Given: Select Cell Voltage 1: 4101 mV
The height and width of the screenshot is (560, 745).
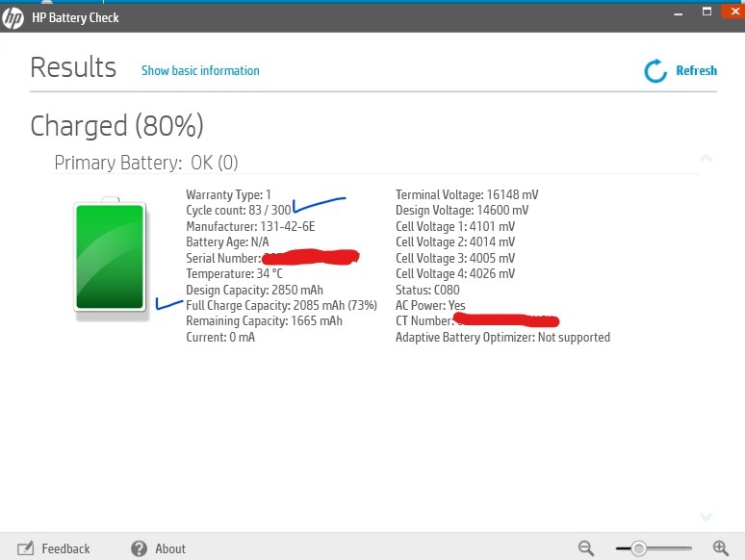Looking at the screenshot, I should tap(455, 226).
